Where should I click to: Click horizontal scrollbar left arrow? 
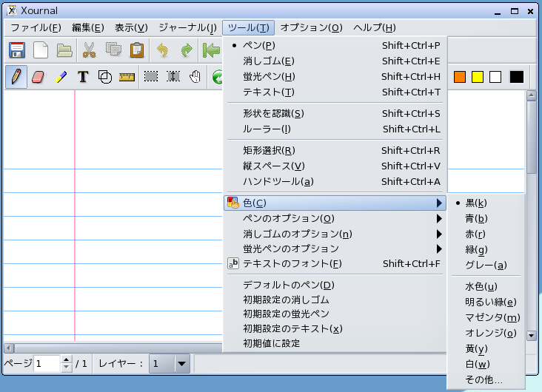click(x=9, y=348)
